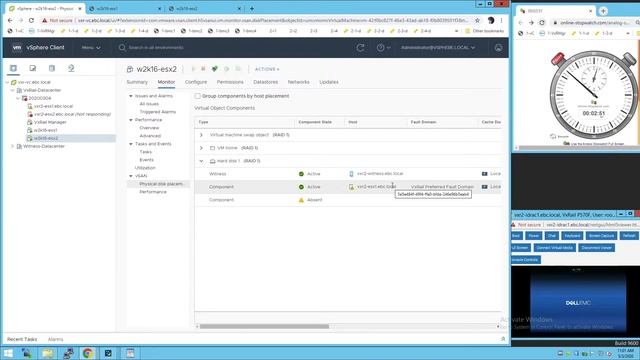Click the smiley feedback icon in header

(x=498, y=48)
